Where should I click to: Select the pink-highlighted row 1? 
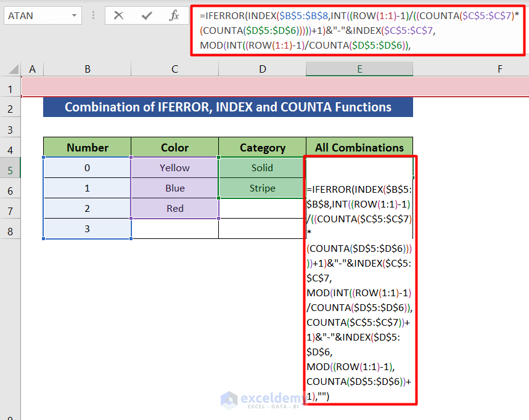185,88
